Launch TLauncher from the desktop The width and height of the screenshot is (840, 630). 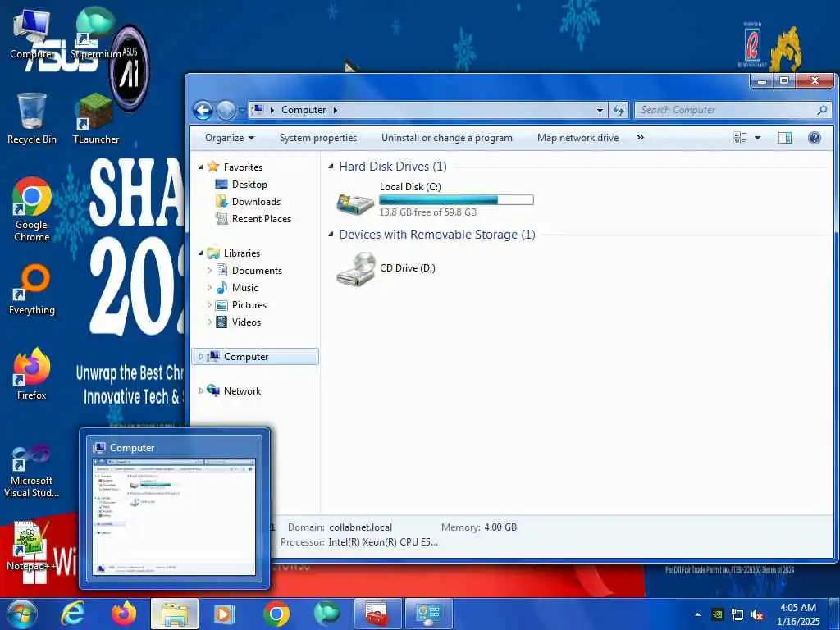click(96, 119)
